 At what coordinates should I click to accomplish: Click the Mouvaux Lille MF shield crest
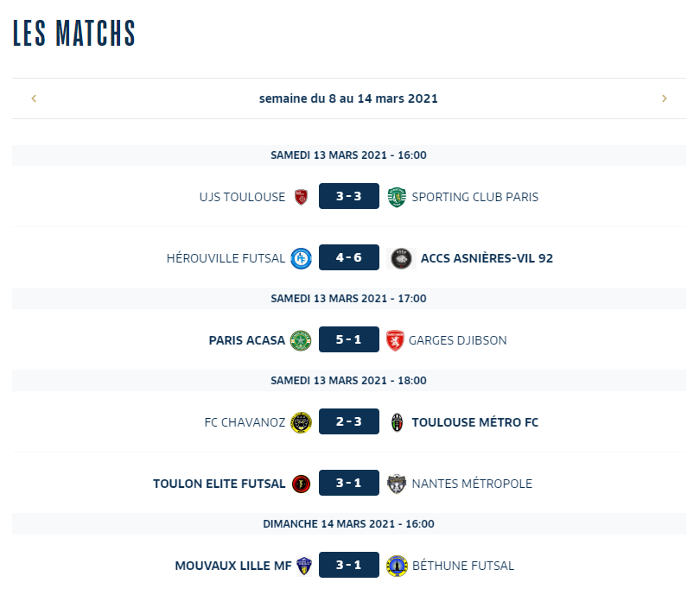click(x=304, y=566)
